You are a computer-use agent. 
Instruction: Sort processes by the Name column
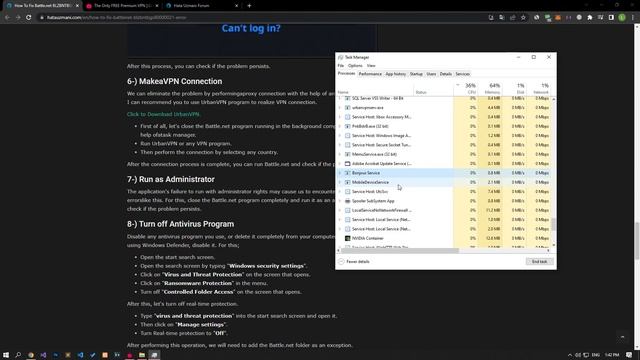click(375, 89)
